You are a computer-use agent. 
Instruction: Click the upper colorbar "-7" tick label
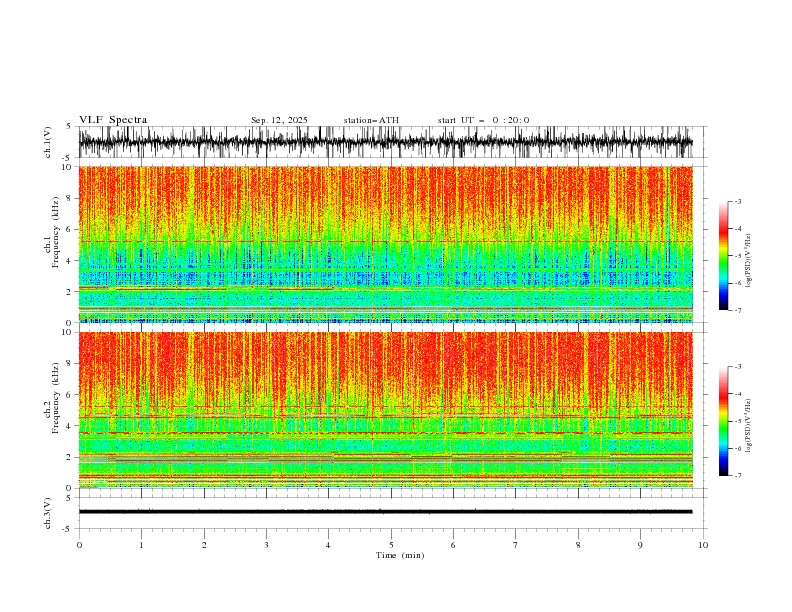[737, 310]
